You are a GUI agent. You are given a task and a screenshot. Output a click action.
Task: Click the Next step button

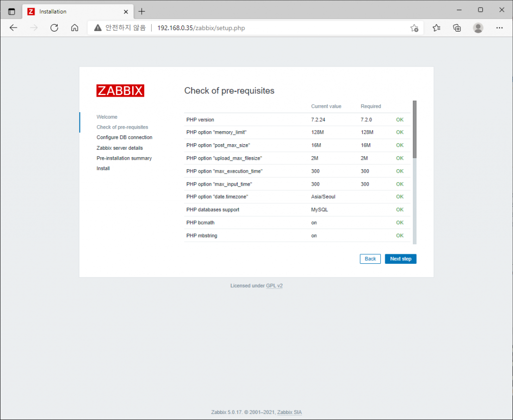(x=400, y=259)
